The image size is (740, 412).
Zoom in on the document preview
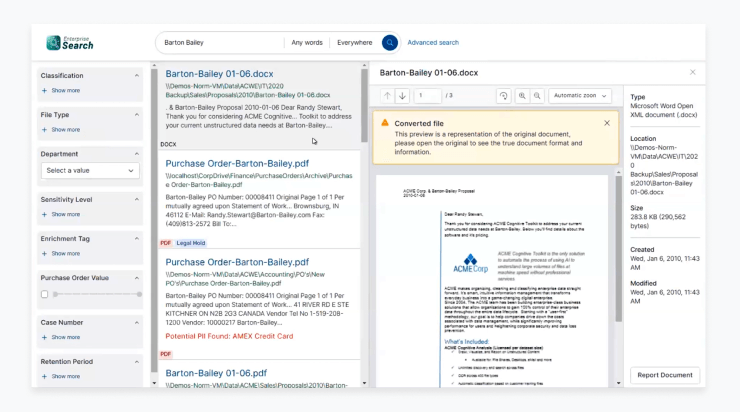tap(522, 96)
